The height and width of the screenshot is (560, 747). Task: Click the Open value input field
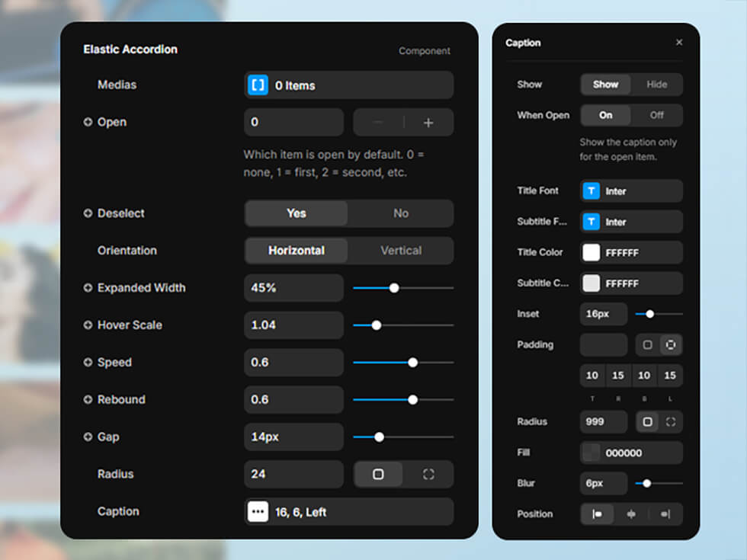pyautogui.click(x=293, y=123)
